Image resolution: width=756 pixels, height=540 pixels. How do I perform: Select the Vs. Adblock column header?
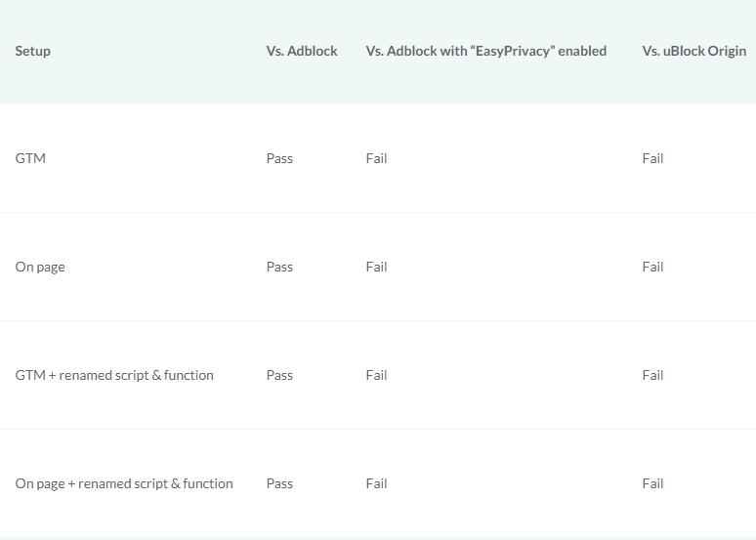[x=302, y=51]
